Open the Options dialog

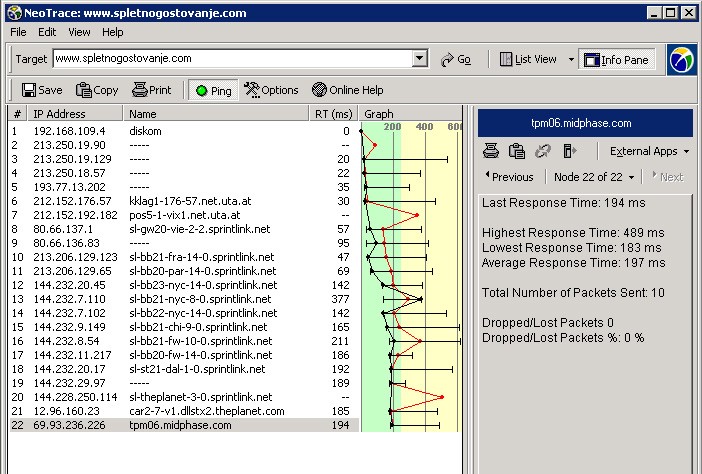click(x=271, y=90)
